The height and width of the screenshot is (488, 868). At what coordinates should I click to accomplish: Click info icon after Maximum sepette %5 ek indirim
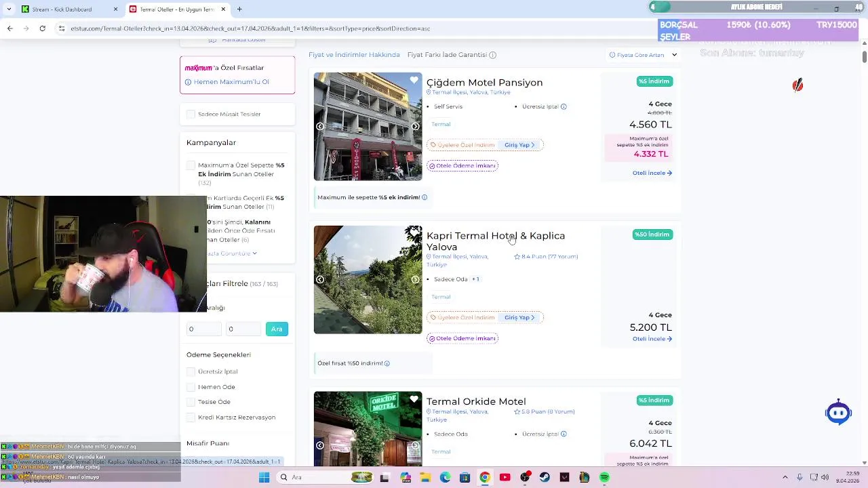click(x=425, y=197)
